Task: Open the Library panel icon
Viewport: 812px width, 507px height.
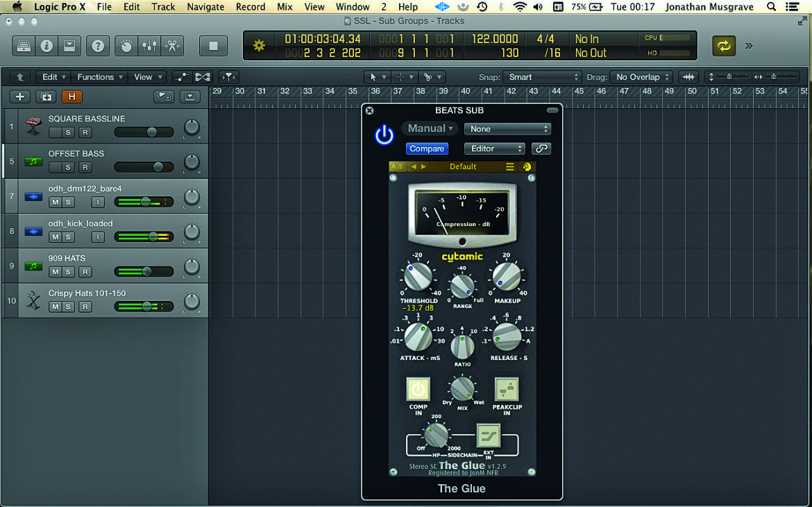Action: 24,46
